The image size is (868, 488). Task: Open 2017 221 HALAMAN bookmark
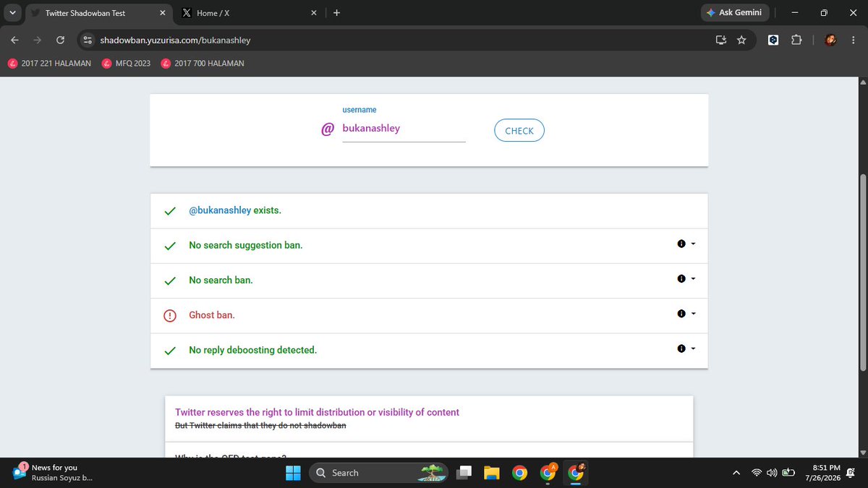49,63
